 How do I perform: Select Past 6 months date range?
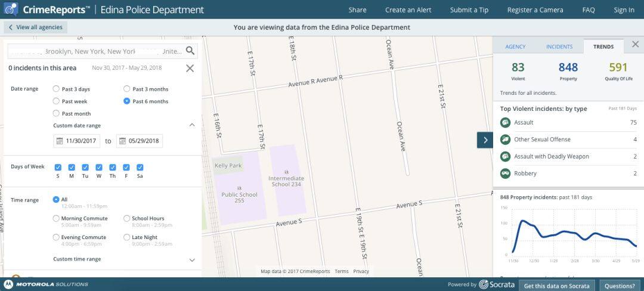pos(126,101)
